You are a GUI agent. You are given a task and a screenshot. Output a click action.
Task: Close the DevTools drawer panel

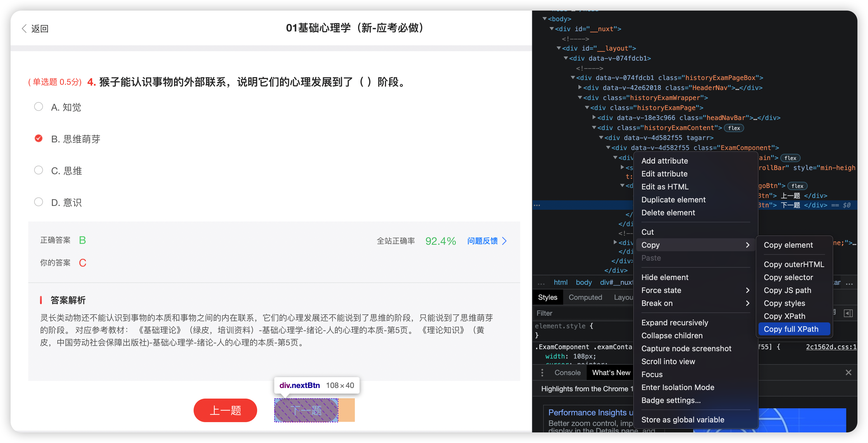tap(848, 372)
